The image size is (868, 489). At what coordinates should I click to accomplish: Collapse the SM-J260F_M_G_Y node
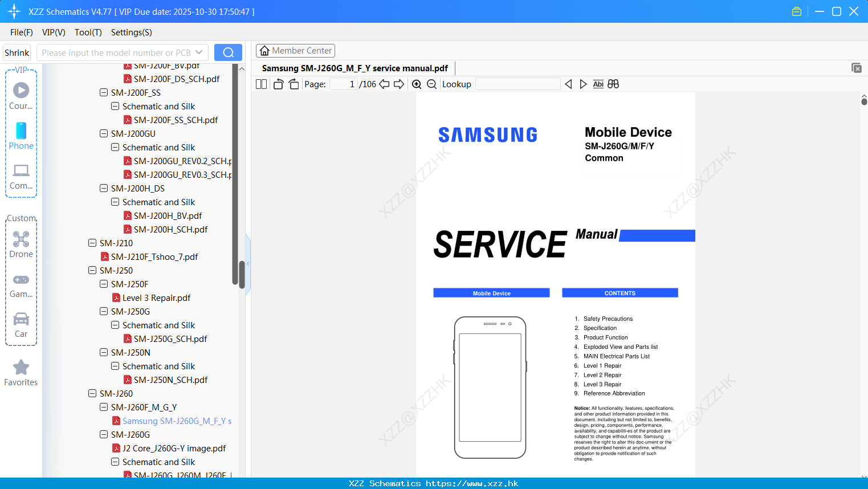click(104, 407)
